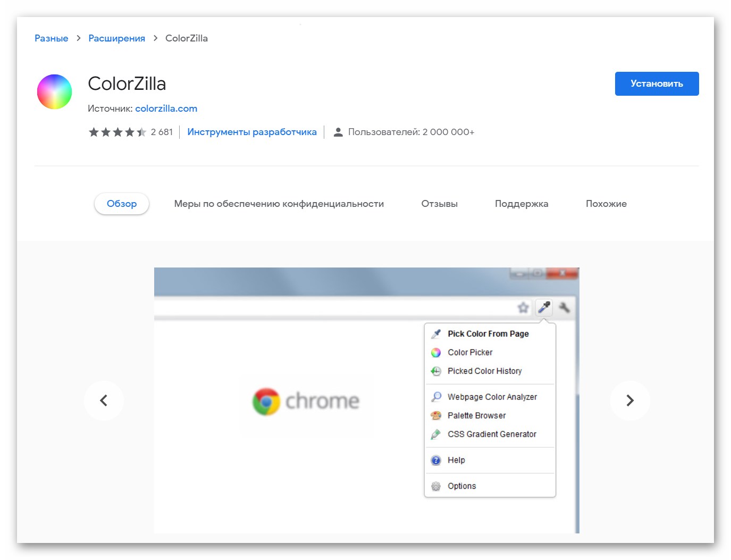The height and width of the screenshot is (560, 731).
Task: Click breadcrumb chevron after Разные
Action: (79, 38)
